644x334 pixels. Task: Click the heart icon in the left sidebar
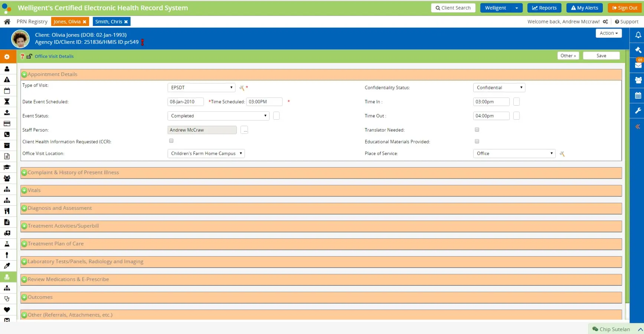7,310
